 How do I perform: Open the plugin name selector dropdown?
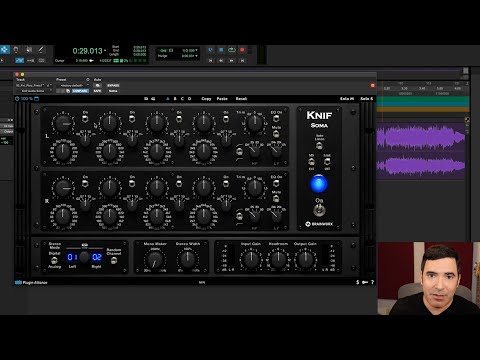(34, 91)
